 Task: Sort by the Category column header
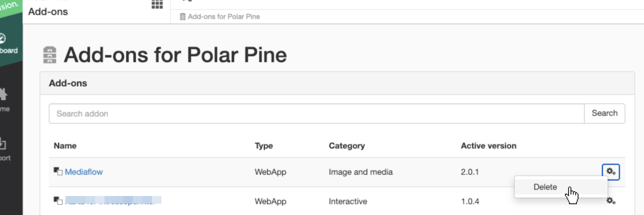pos(347,146)
